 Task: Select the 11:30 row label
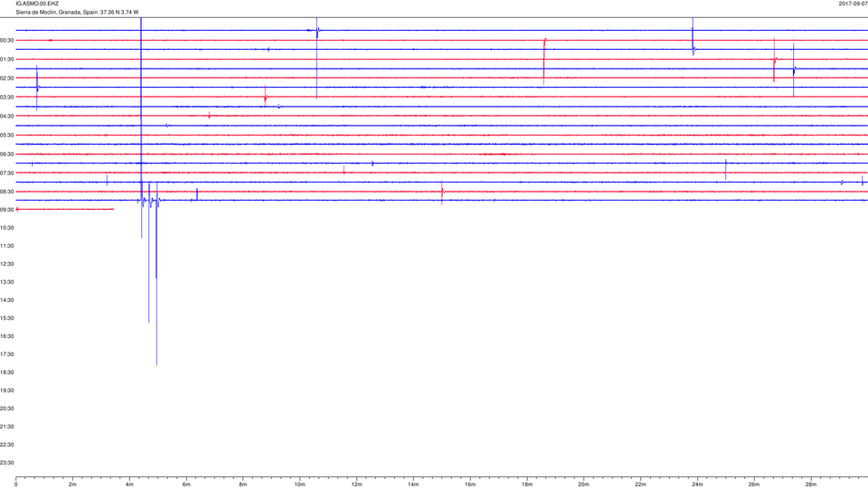(6, 246)
